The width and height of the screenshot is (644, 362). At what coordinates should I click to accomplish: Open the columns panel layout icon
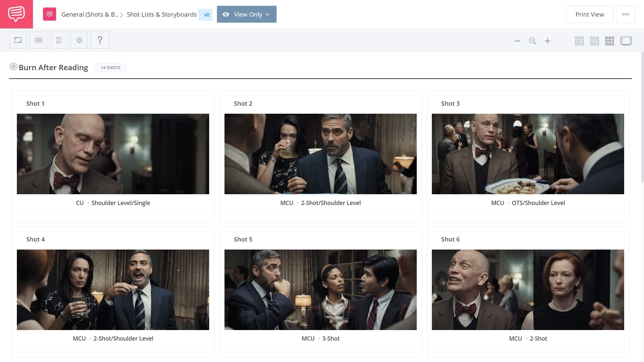[x=59, y=40]
